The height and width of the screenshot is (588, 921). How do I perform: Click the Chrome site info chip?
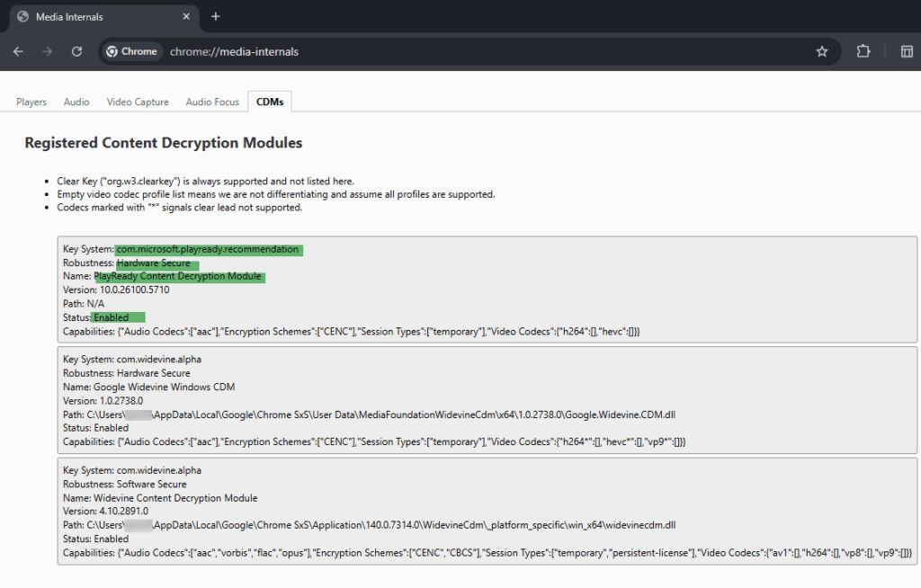point(131,51)
